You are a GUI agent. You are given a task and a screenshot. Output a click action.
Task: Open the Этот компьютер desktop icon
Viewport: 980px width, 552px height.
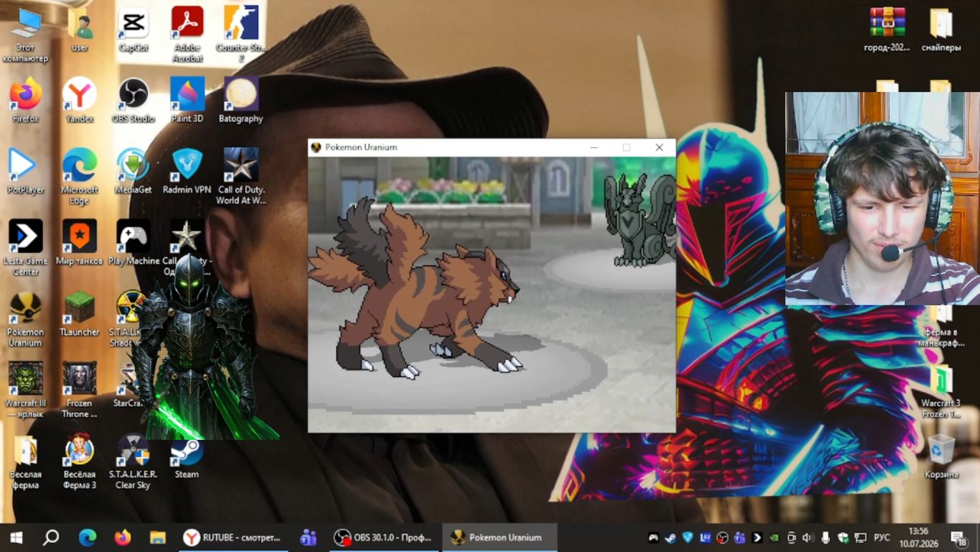pyautogui.click(x=25, y=34)
